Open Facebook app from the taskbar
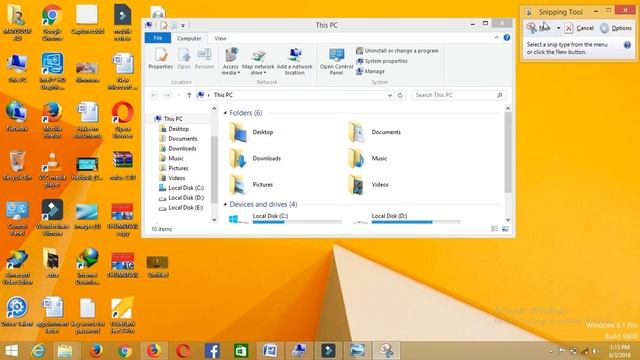This screenshot has width=640, height=360. 212,351
